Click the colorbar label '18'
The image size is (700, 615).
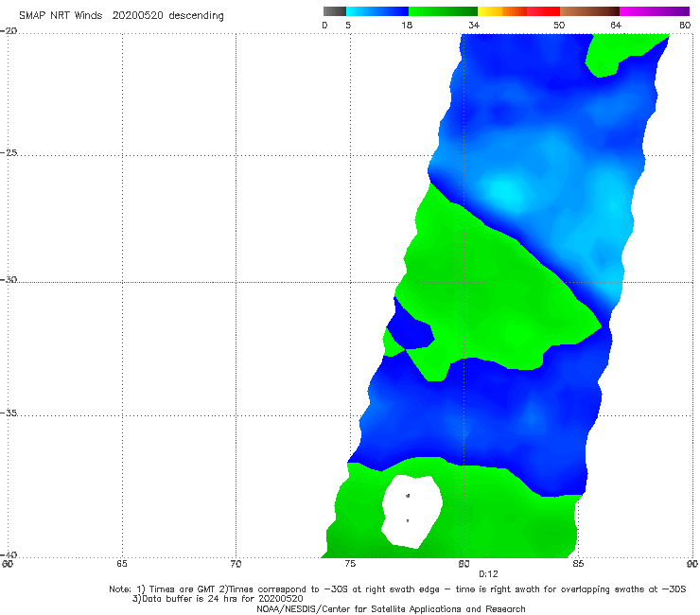coord(407,25)
